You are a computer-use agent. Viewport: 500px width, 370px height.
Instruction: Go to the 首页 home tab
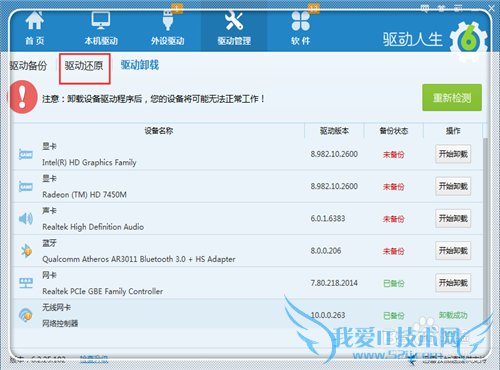[x=35, y=29]
